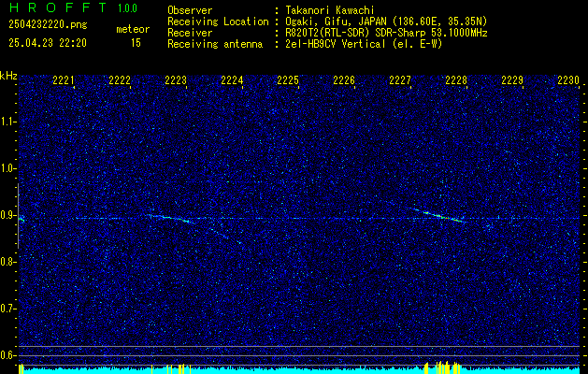Select the observer name Takanori Kawachi
The height and width of the screenshot is (374, 588).
[x=330, y=10]
